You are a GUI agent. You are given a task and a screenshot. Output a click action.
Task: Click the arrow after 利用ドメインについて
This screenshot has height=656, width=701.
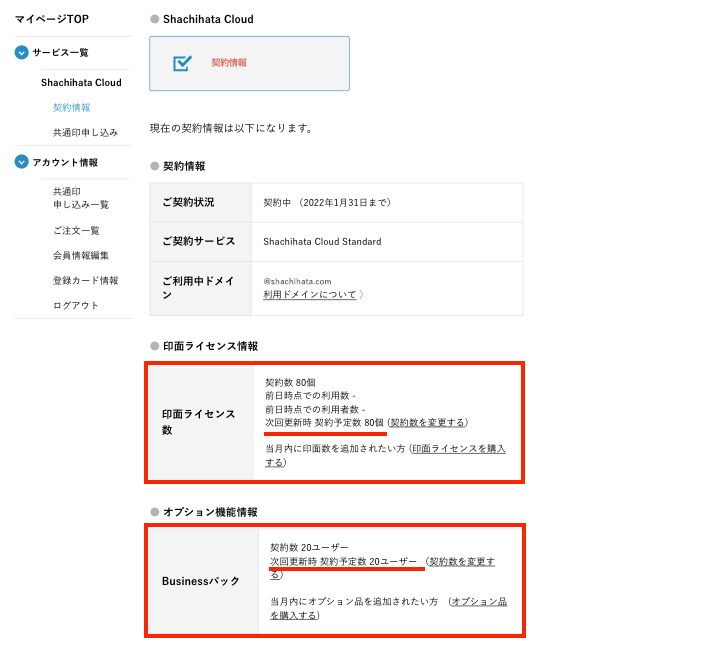coord(361,295)
